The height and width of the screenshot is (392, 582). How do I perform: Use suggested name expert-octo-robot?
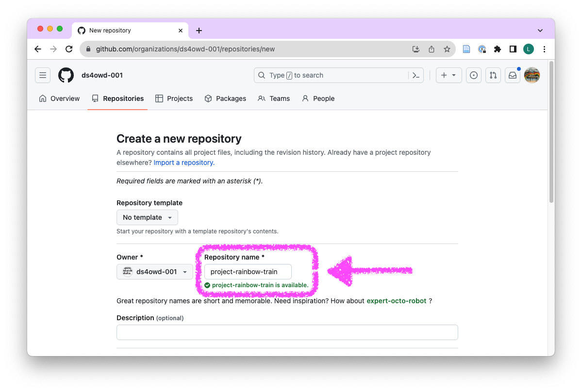click(396, 301)
